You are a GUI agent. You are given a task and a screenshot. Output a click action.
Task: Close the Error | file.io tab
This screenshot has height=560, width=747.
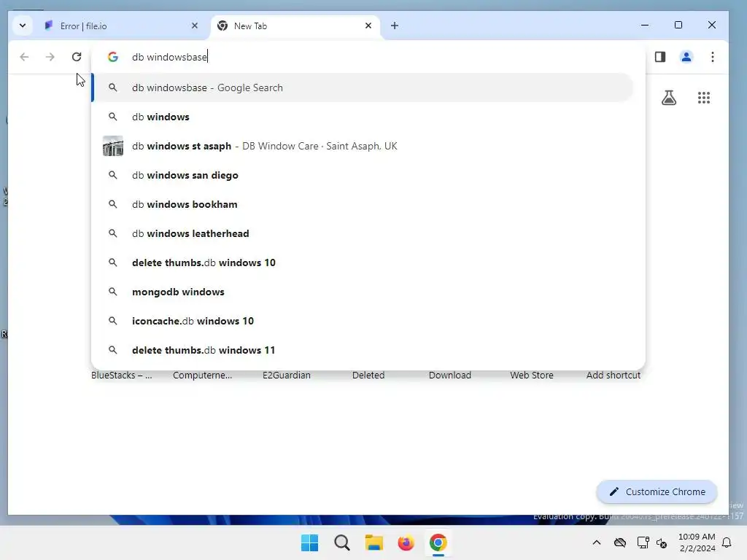[194, 26]
